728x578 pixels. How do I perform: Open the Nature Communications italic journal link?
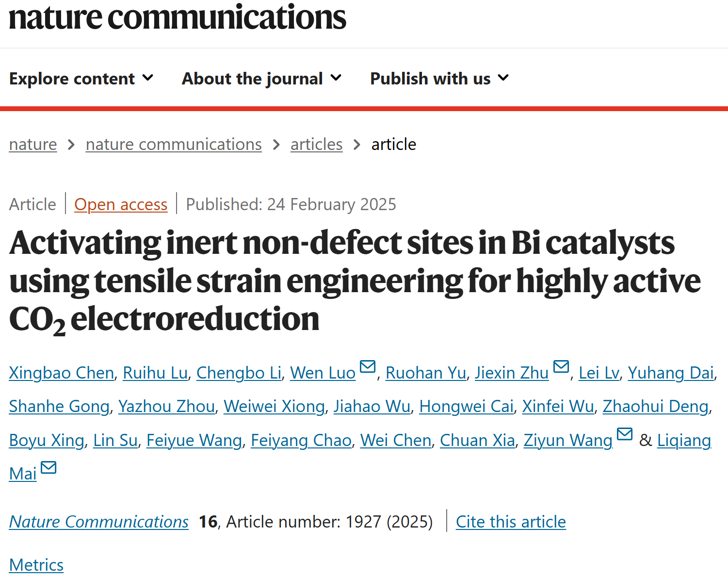[99, 522]
